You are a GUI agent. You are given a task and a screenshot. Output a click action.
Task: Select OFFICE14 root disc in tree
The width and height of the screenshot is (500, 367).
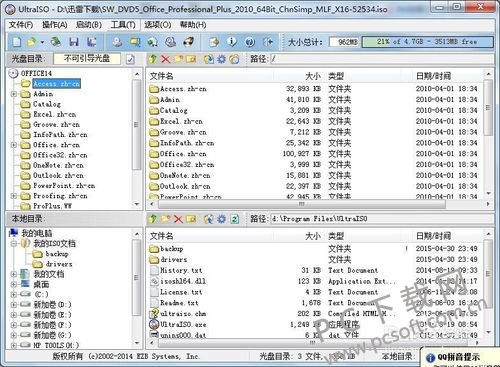36,73
